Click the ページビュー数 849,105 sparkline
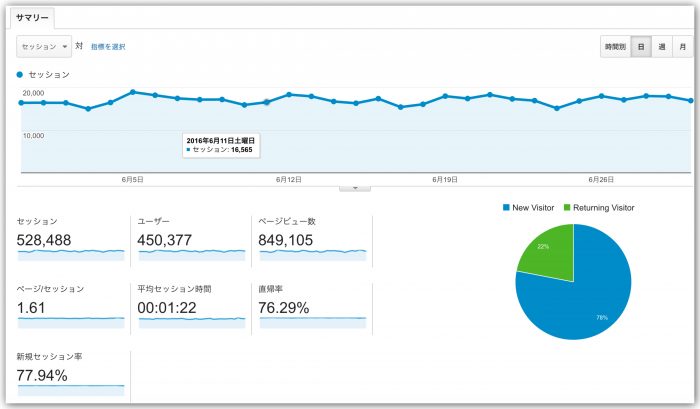This screenshot has width=700, height=409. pos(312,254)
